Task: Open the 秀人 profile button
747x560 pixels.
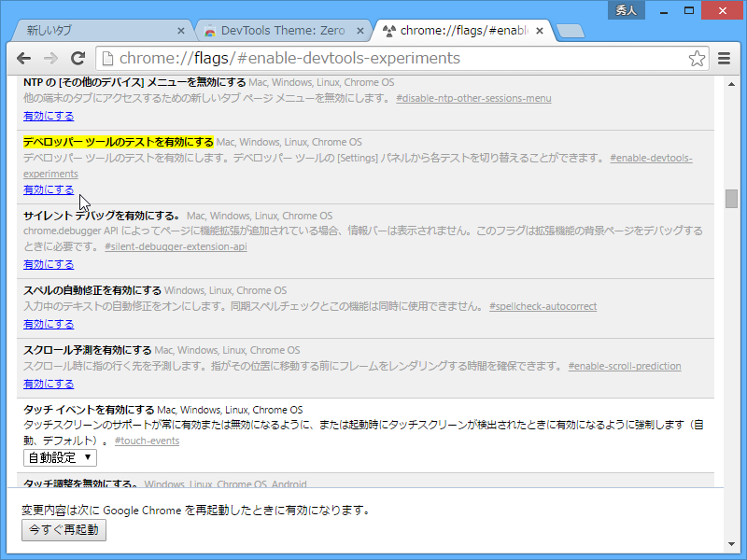Action: click(x=626, y=10)
